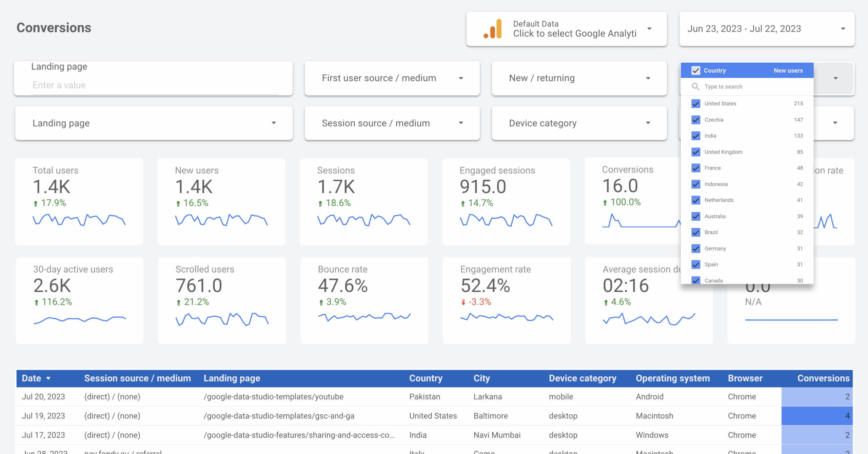Expand the date range Jun 23 - Jul 22 picker

pyautogui.click(x=766, y=29)
